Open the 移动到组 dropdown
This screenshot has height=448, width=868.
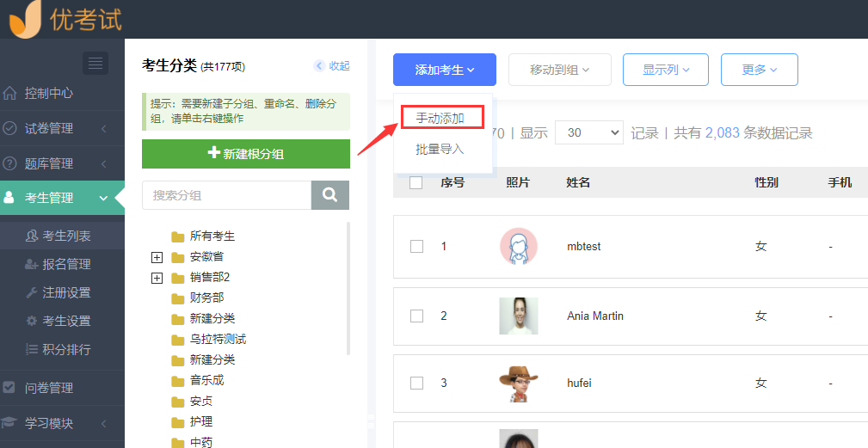tap(560, 70)
